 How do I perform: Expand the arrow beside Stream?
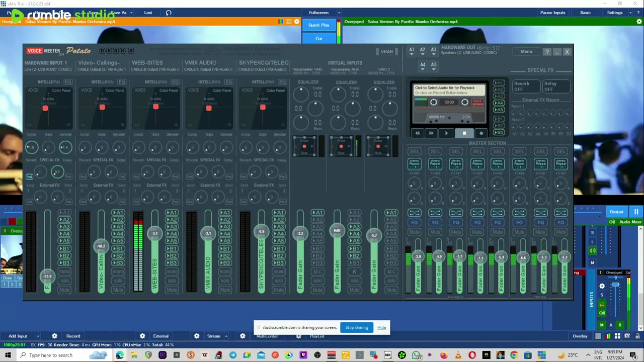click(226, 336)
